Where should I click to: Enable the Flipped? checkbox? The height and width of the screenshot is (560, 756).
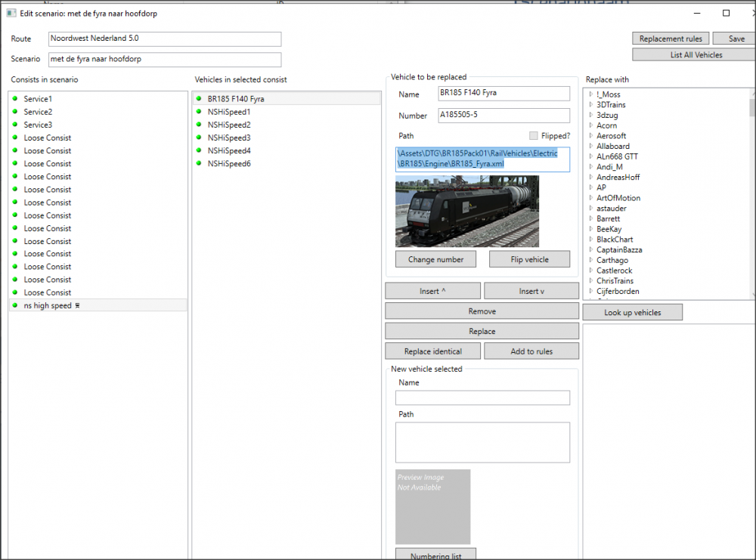click(534, 136)
